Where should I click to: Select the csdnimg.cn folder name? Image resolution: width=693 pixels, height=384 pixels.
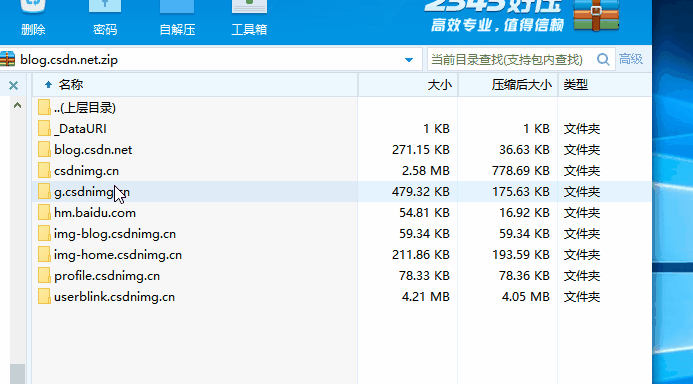click(x=86, y=171)
